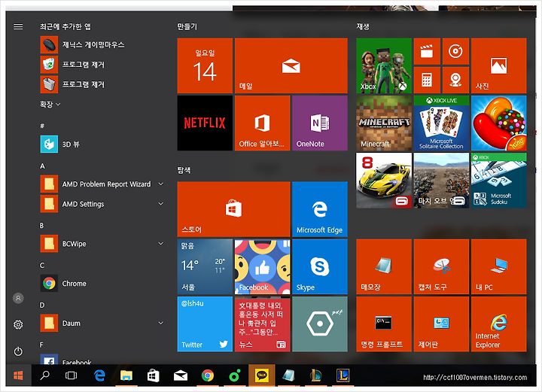Image resolution: width=542 pixels, height=392 pixels.
Task: Open Settings gear in Start sidebar
Action: (x=18, y=324)
